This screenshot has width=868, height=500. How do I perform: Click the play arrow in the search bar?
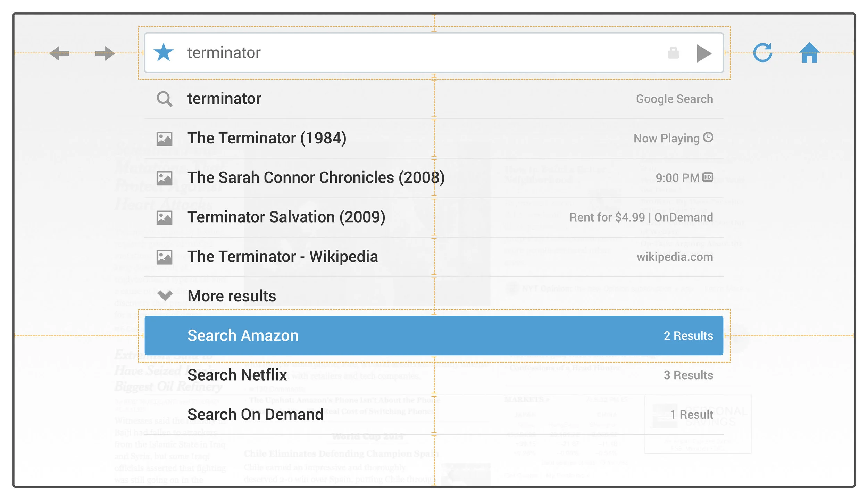(704, 53)
